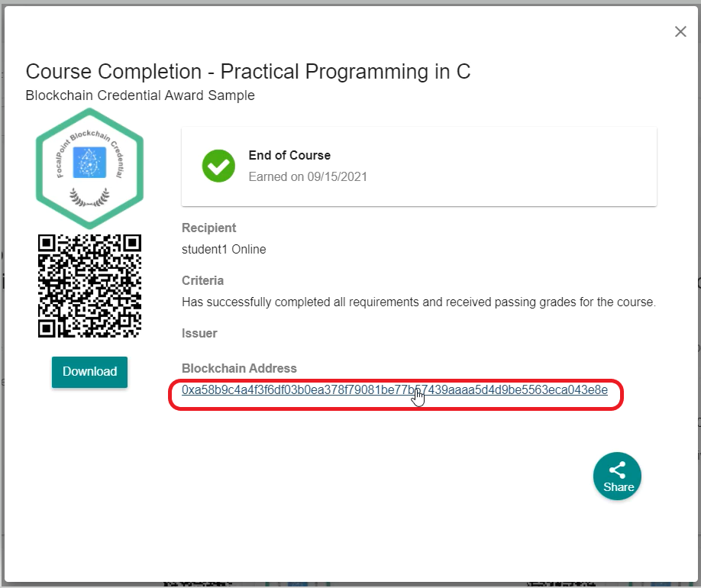Click the Issuer label
The width and height of the screenshot is (701, 588).
click(x=199, y=333)
